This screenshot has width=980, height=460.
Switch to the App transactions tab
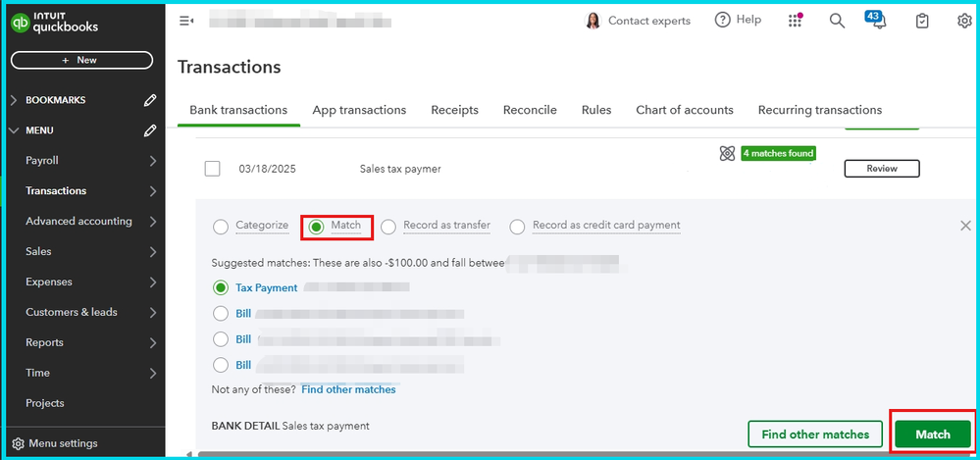[359, 110]
